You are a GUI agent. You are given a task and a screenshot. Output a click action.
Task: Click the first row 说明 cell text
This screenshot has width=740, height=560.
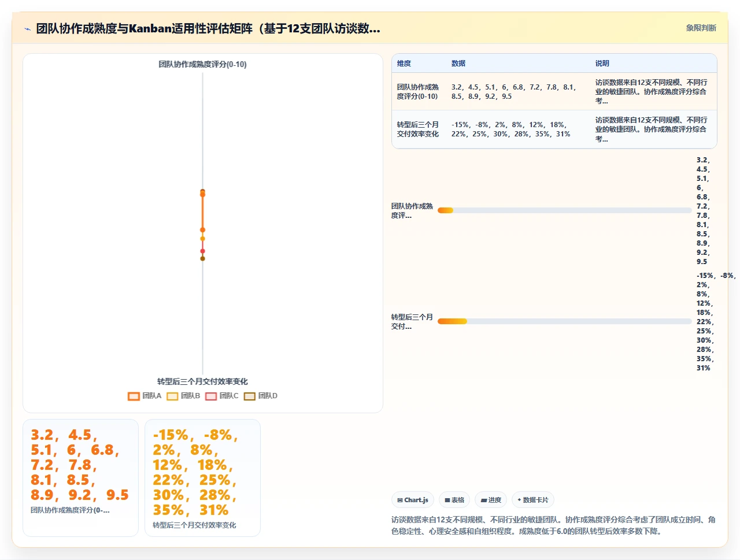pos(651,92)
